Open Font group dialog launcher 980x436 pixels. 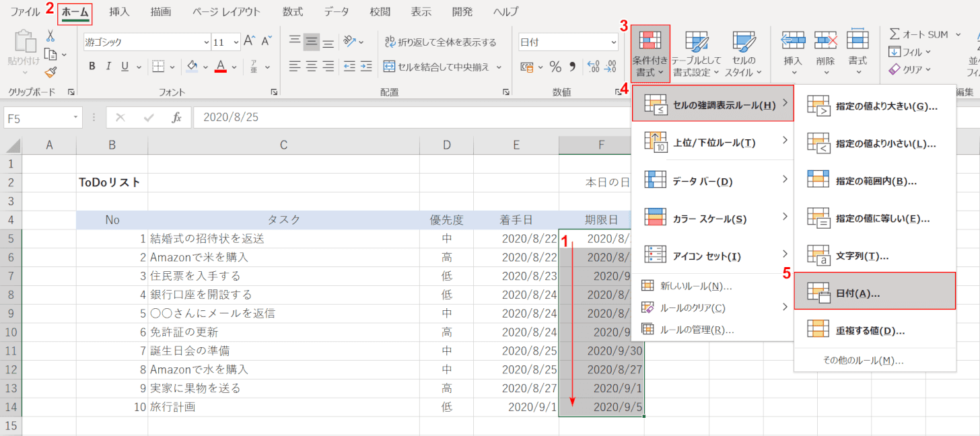pos(274,92)
